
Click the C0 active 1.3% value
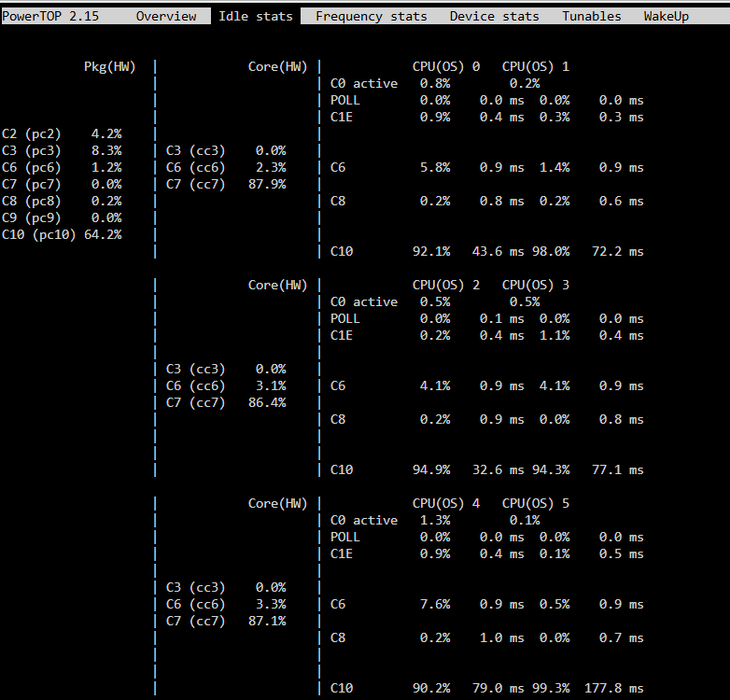(x=435, y=520)
